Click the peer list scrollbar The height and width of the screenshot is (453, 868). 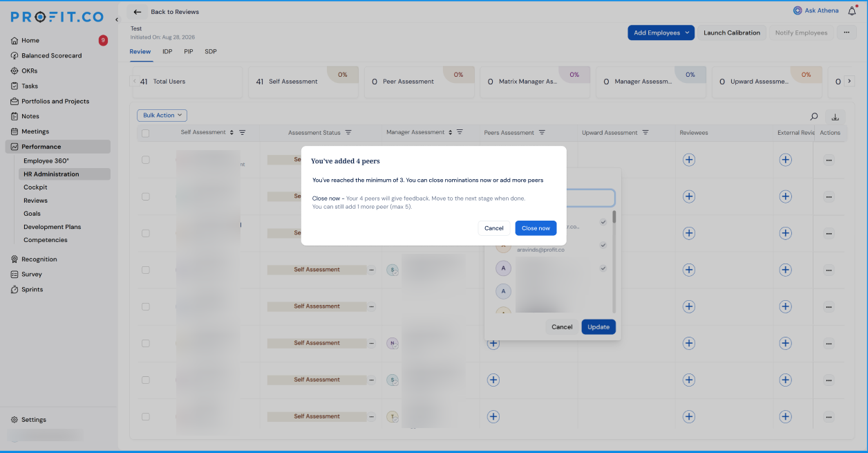pyautogui.click(x=614, y=216)
